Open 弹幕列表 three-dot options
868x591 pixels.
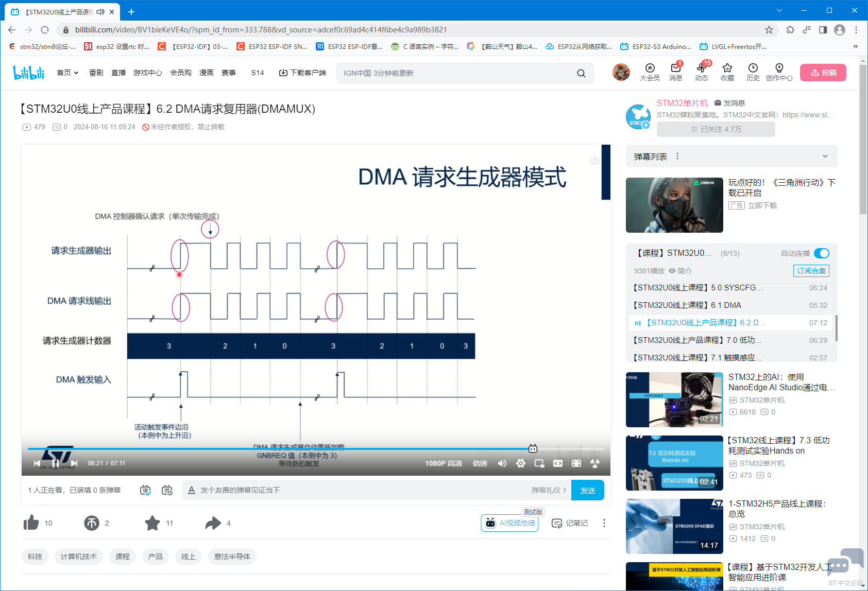[x=677, y=157]
